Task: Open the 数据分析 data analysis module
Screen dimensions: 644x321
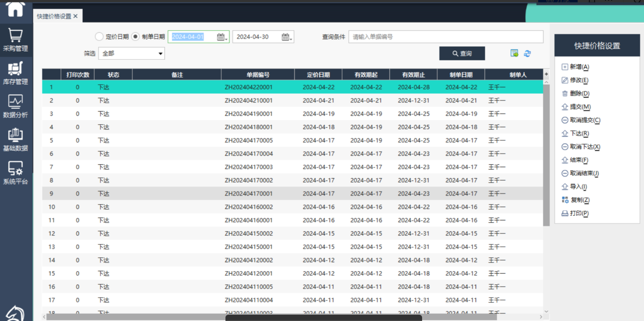Action: point(15,106)
